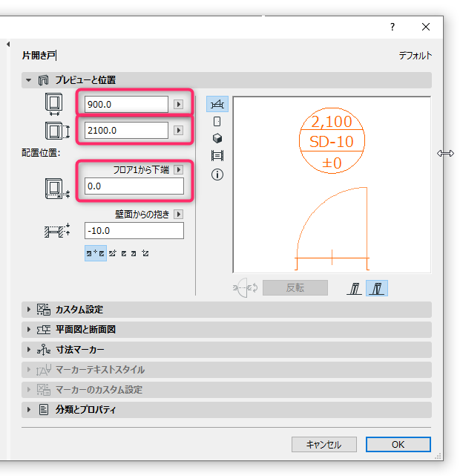Switch to the front elevation preview icon
This screenshot has width=463, height=476.
click(x=217, y=122)
